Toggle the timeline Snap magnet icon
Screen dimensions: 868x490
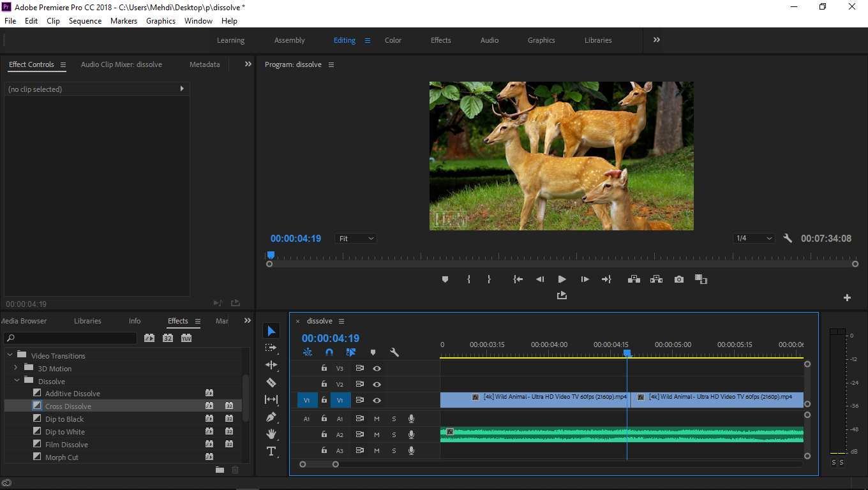[329, 352]
